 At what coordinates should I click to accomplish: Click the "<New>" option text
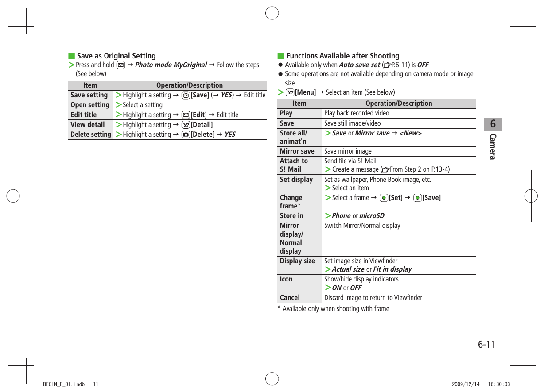[411, 133]
